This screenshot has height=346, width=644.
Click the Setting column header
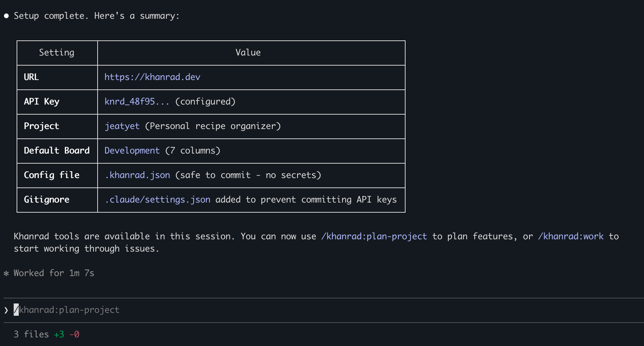(57, 53)
